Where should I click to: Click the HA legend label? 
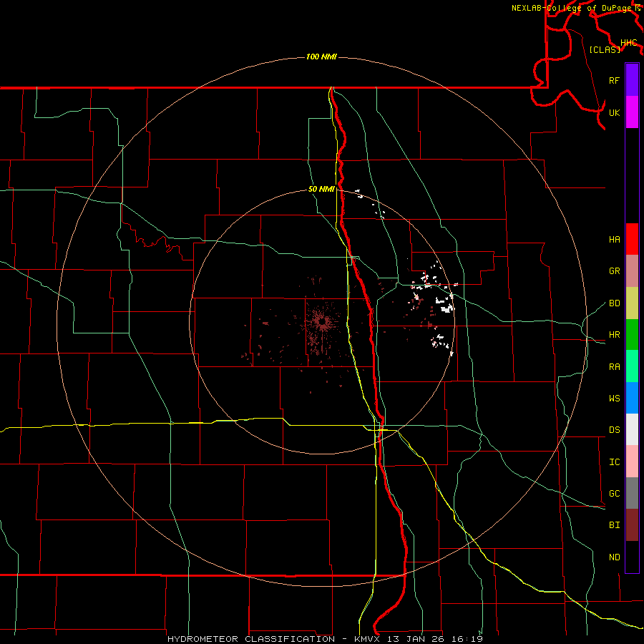(614, 240)
